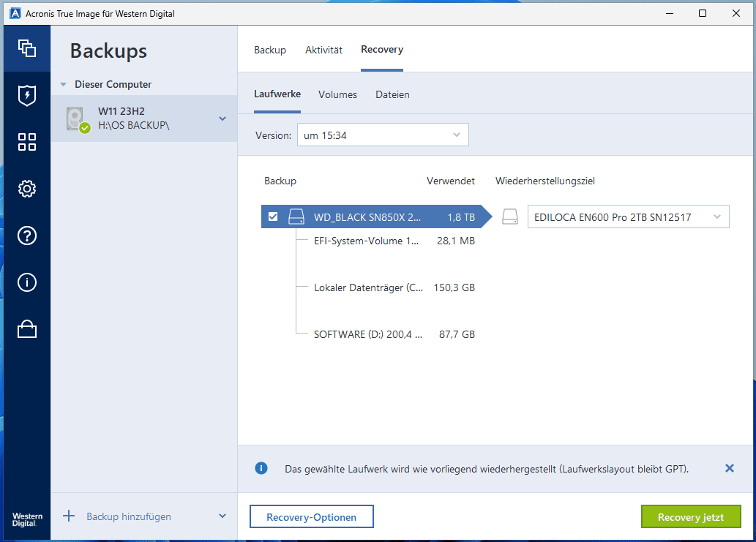The height and width of the screenshot is (542, 756).
Task: Open the Backup section sidebar icon
Action: pyautogui.click(x=27, y=48)
